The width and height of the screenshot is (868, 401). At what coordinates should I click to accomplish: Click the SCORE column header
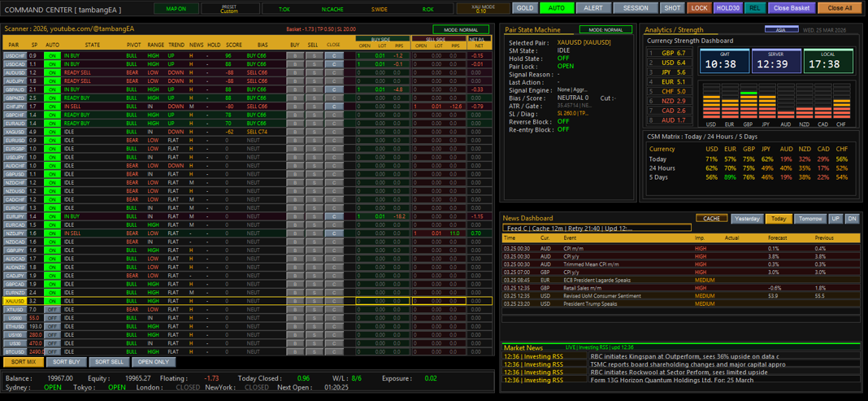coord(233,44)
